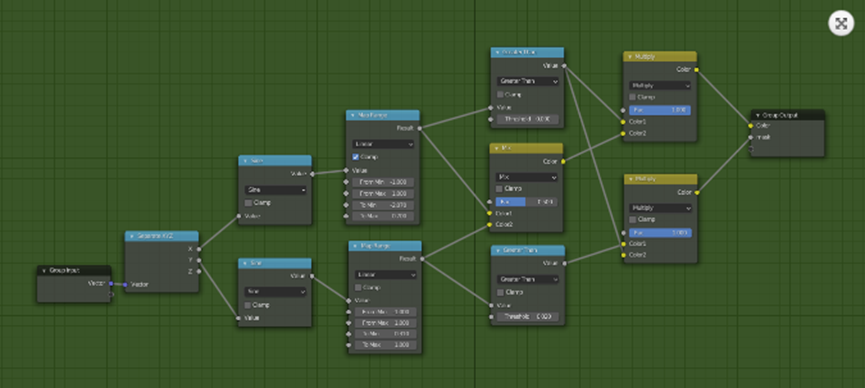Open Linear dropdown on clamped Map Range
Screen dimensions: 865x388
click(383, 144)
